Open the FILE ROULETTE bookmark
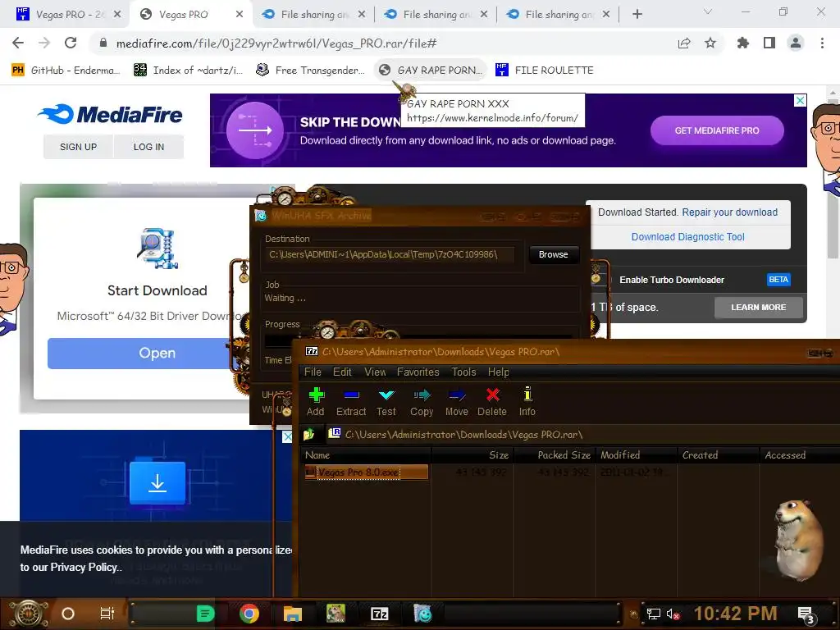 (545, 71)
